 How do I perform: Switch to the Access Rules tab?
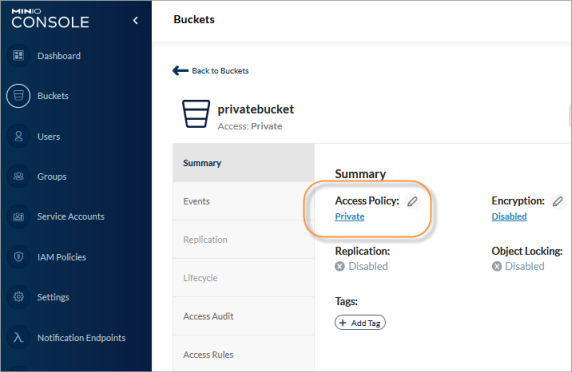point(244,354)
